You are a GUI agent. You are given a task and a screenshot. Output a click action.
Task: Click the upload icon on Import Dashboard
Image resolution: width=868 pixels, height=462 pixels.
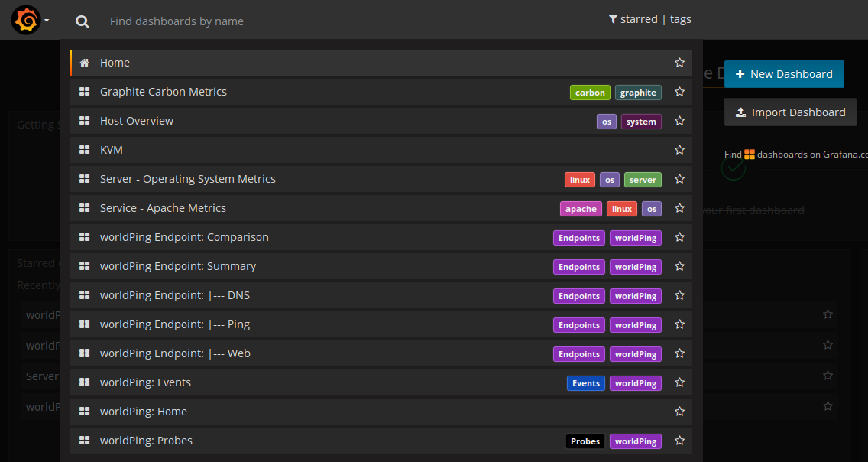pos(740,112)
